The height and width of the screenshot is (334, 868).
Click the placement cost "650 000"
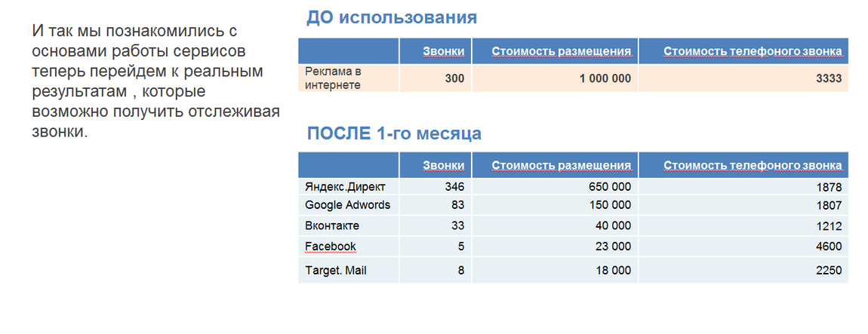point(609,186)
